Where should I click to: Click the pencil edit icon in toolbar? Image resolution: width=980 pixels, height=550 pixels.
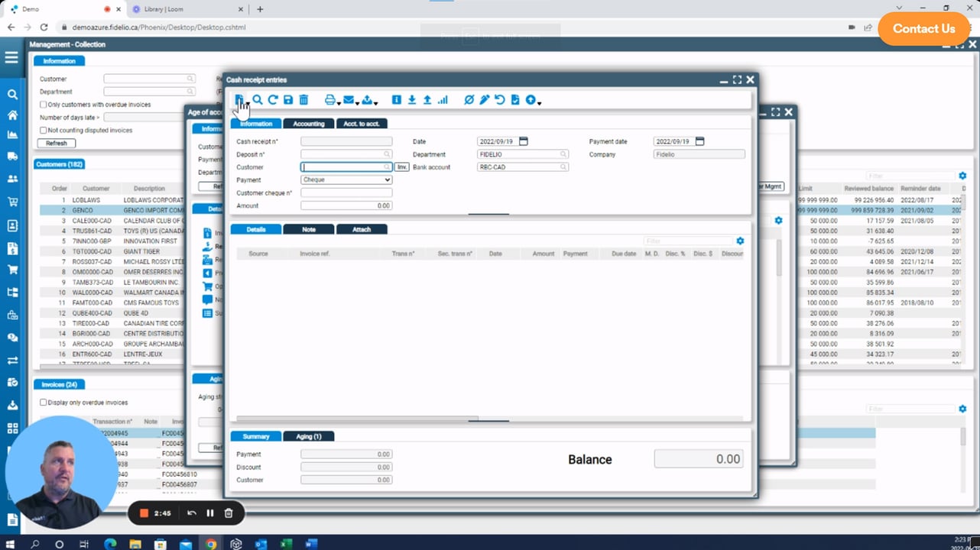(x=485, y=100)
